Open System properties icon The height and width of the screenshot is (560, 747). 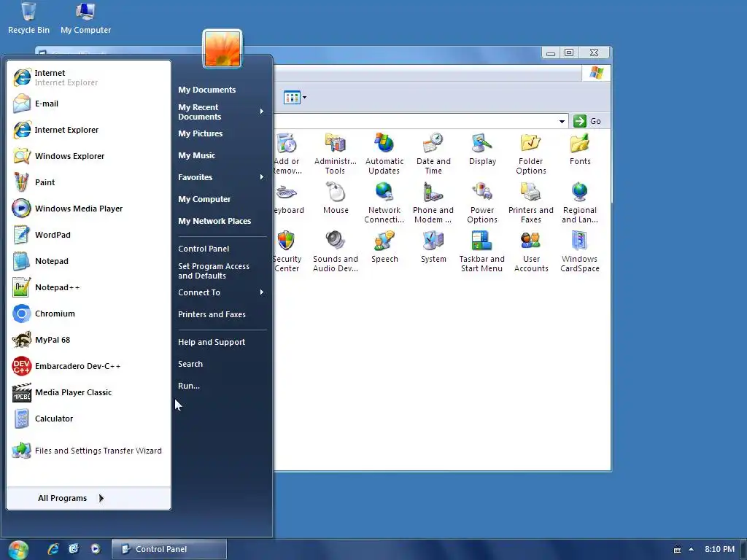[433, 246]
